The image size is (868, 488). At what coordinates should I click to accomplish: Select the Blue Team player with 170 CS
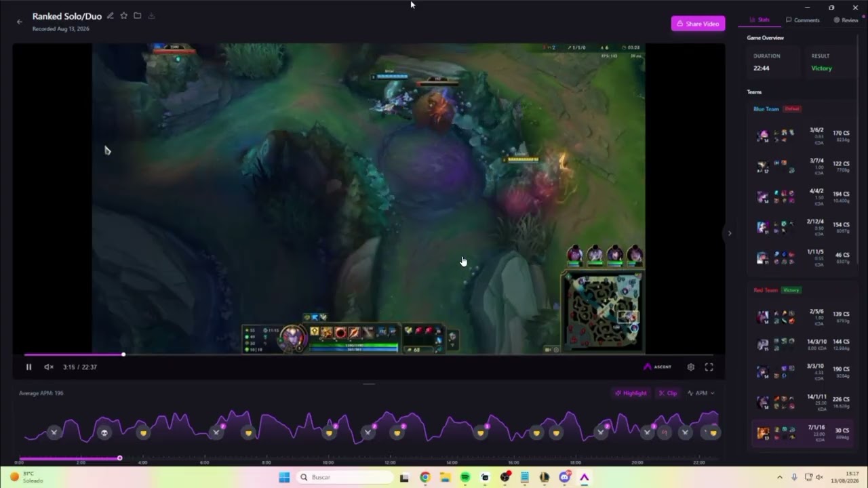click(x=803, y=136)
